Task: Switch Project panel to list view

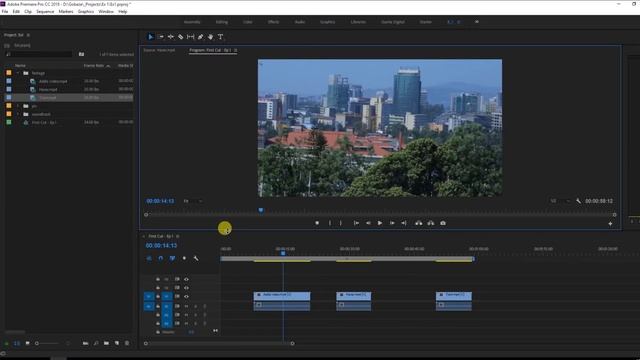Action: click(17, 343)
